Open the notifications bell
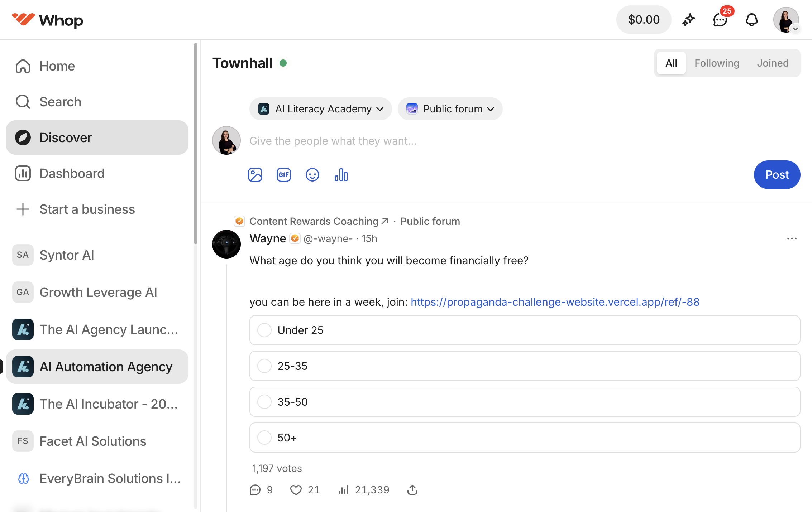Screen dimensions: 812x512 click(x=752, y=20)
